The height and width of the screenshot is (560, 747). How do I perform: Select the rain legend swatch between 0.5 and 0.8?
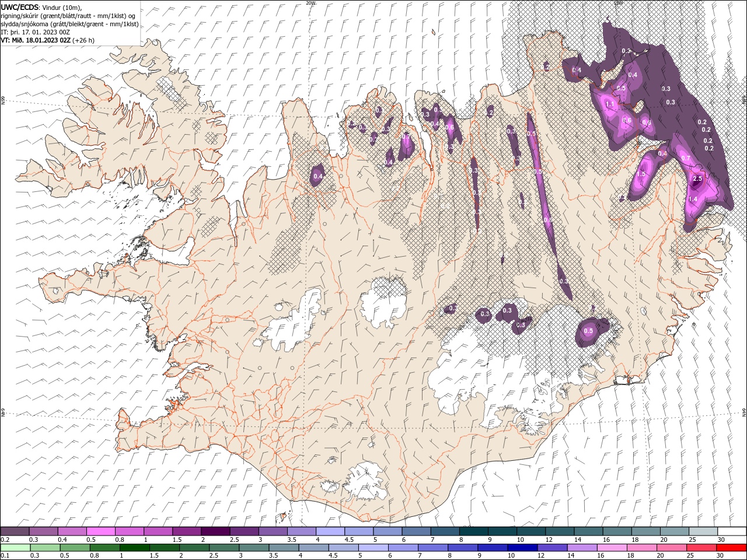pyautogui.click(x=75, y=548)
